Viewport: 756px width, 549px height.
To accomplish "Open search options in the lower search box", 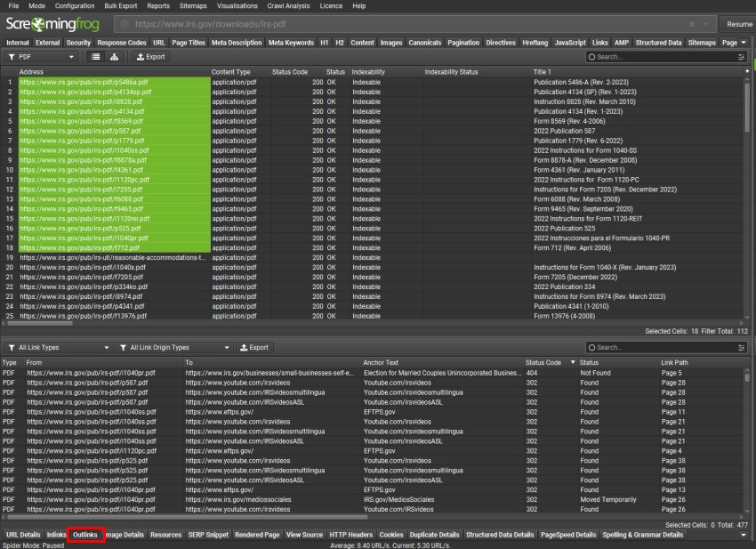I will [x=741, y=347].
